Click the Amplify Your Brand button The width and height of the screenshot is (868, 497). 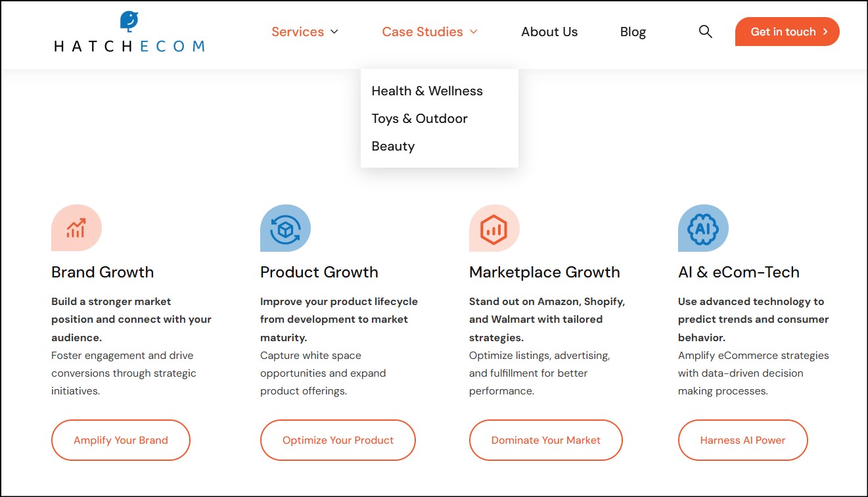[121, 440]
